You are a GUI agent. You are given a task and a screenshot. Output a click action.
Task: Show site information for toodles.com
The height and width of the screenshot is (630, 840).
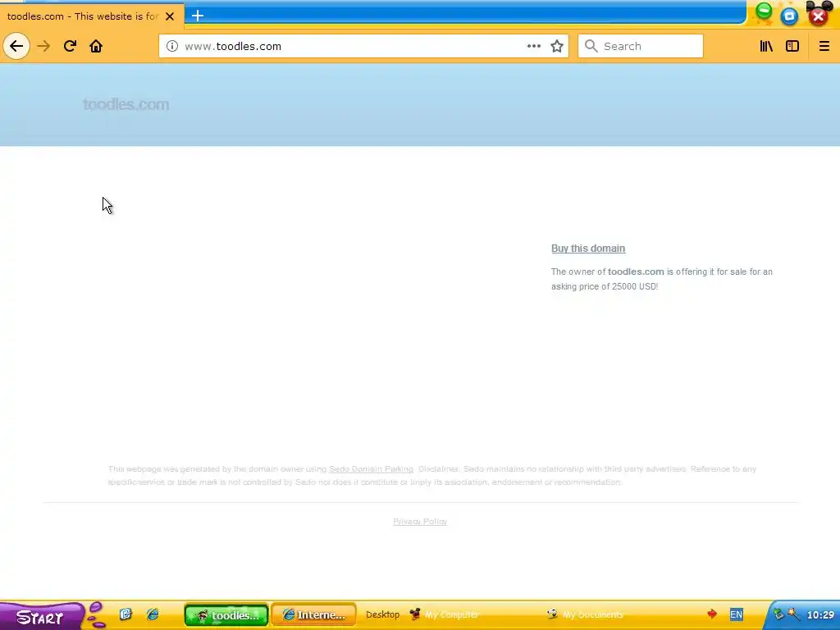point(172,46)
